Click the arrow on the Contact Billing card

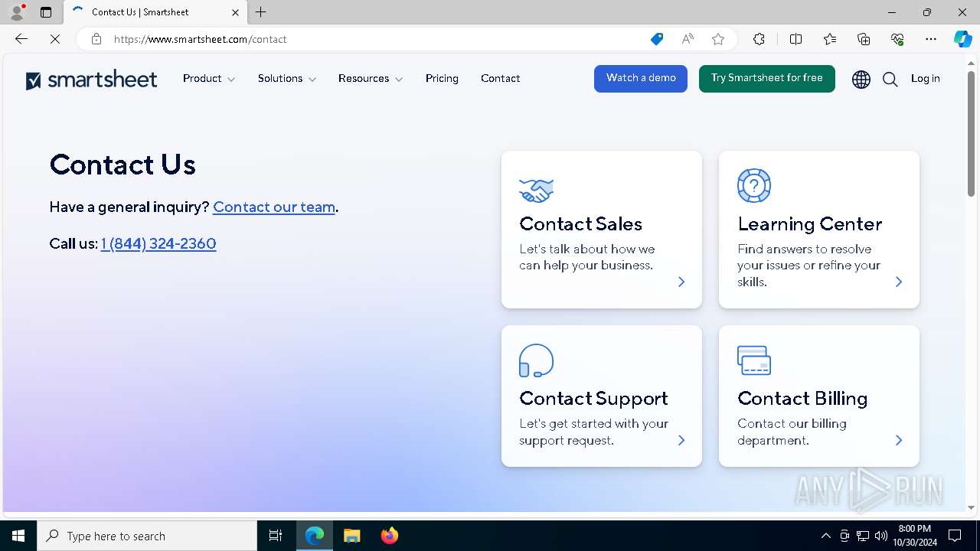tap(899, 440)
